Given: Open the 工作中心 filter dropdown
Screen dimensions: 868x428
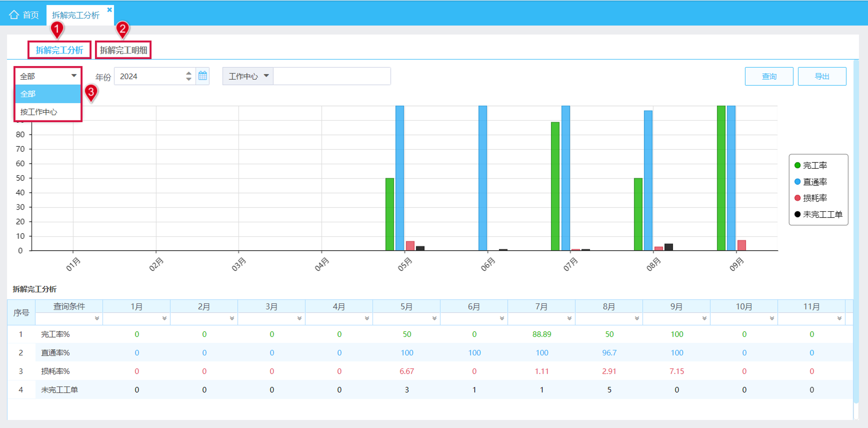Looking at the screenshot, I should pyautogui.click(x=248, y=76).
